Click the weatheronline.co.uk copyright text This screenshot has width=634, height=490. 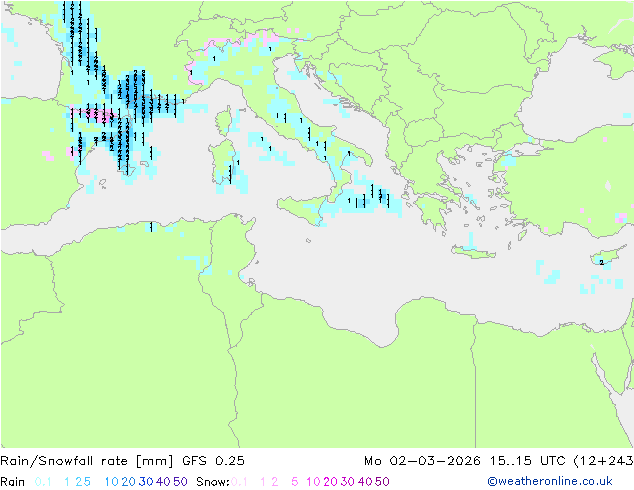tap(550, 481)
